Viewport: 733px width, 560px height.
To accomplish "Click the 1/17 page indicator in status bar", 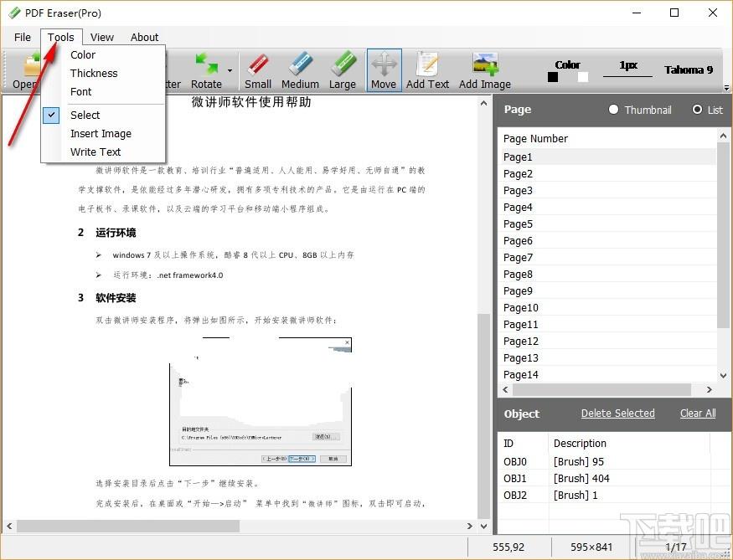I will coord(676,547).
